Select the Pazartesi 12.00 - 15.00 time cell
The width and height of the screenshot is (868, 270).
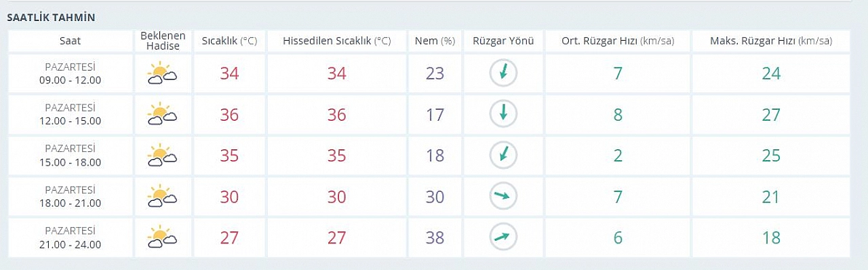70,114
